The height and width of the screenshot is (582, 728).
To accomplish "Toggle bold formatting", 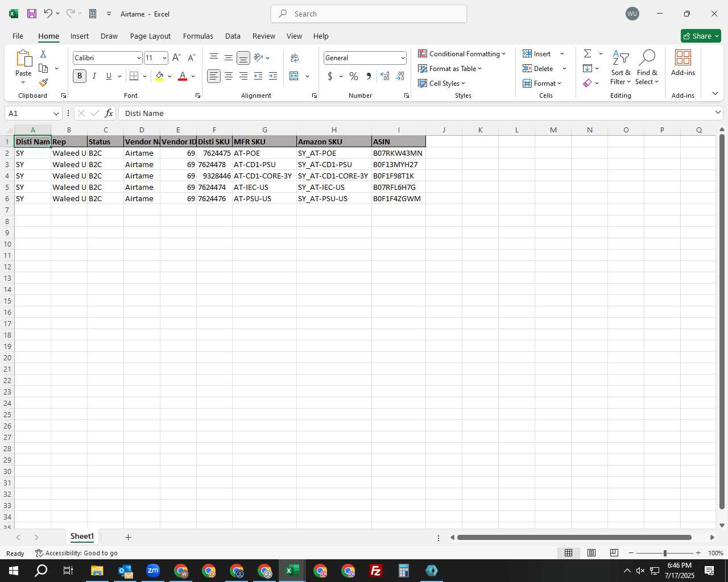I will point(80,76).
